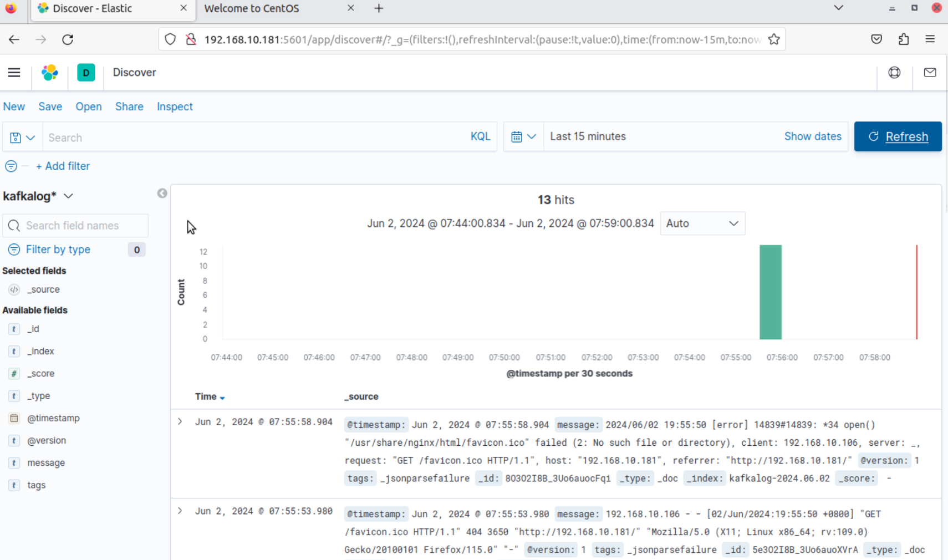Click the _index field type icon
948x560 pixels.
(14, 351)
